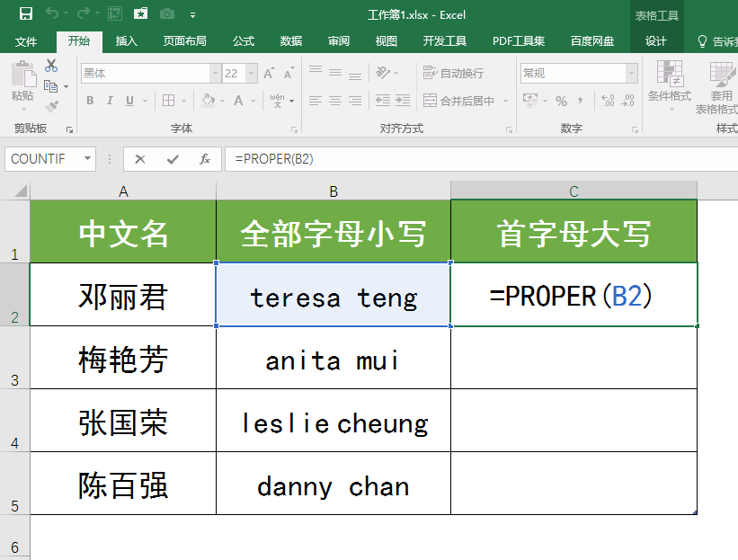Toggle Underline formatting
Image resolution: width=738 pixels, height=560 pixels.
[130, 101]
